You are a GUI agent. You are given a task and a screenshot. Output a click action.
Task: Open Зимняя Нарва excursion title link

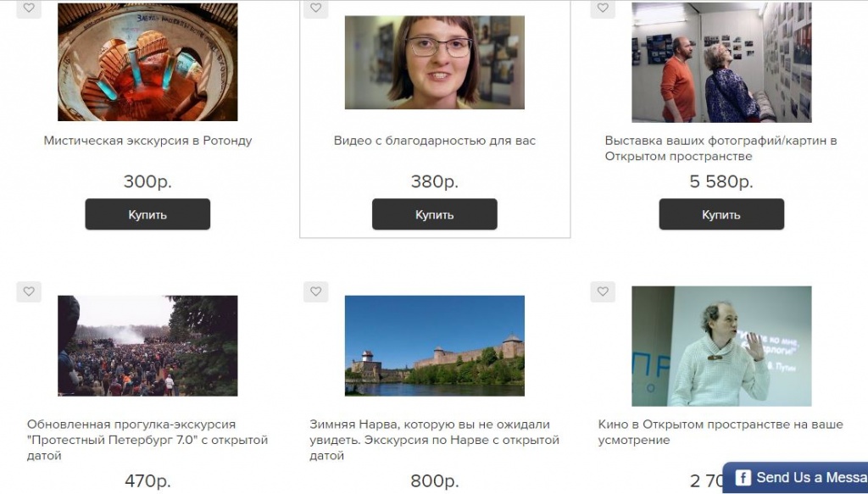435,441
